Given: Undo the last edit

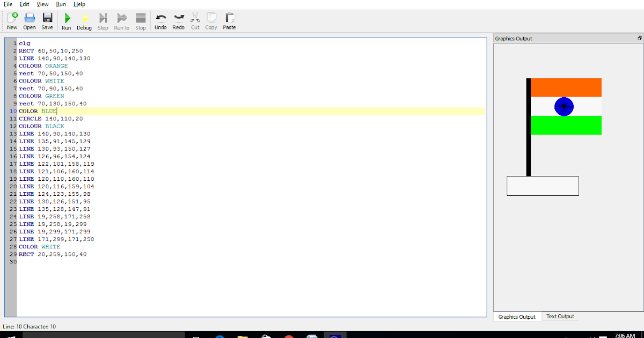Looking at the screenshot, I should pyautogui.click(x=160, y=20).
